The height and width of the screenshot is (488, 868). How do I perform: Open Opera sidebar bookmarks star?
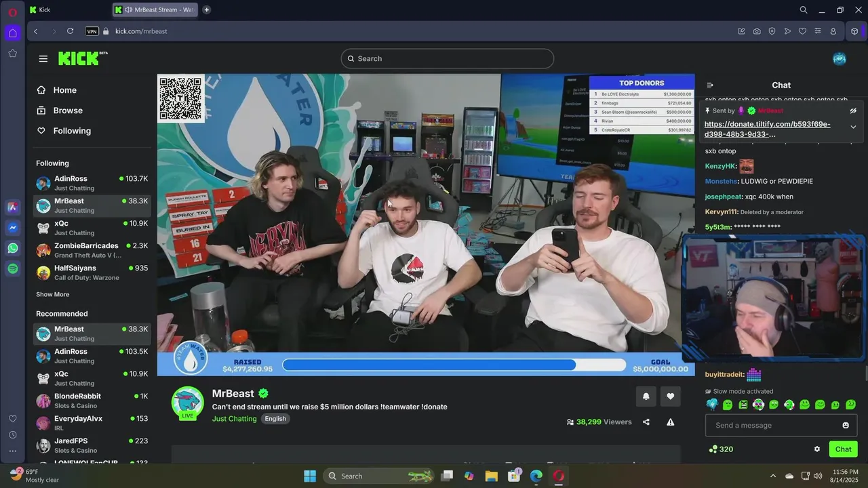(13, 53)
